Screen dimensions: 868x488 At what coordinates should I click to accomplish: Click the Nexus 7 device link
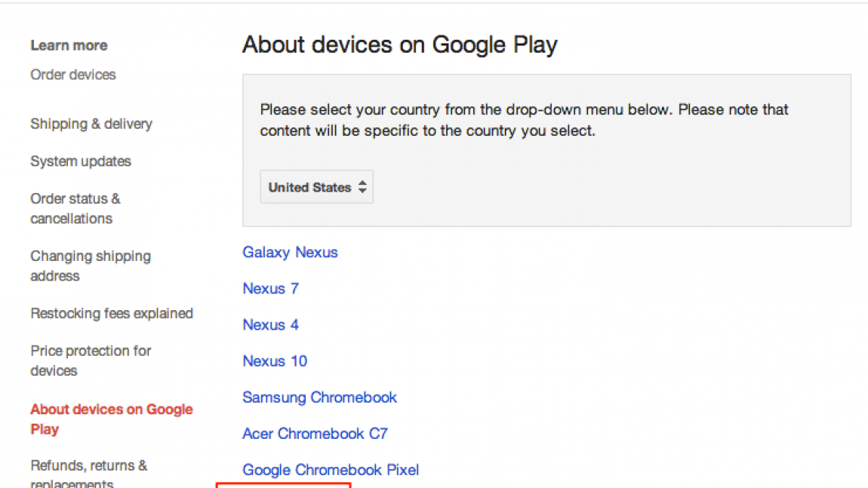(x=271, y=288)
